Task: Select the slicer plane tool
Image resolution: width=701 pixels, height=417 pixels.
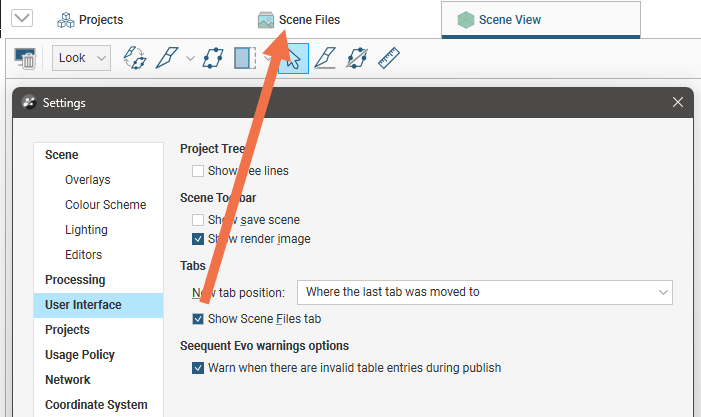Action: [245, 58]
